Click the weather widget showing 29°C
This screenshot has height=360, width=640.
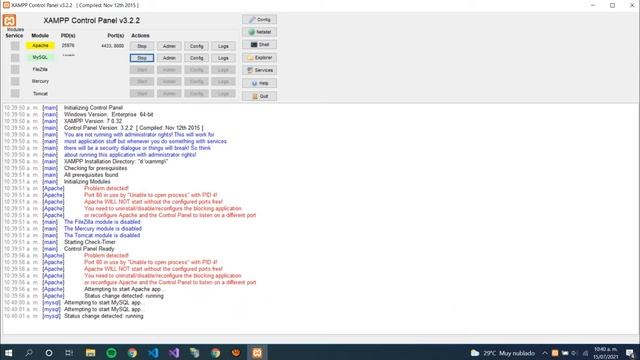[502, 353]
